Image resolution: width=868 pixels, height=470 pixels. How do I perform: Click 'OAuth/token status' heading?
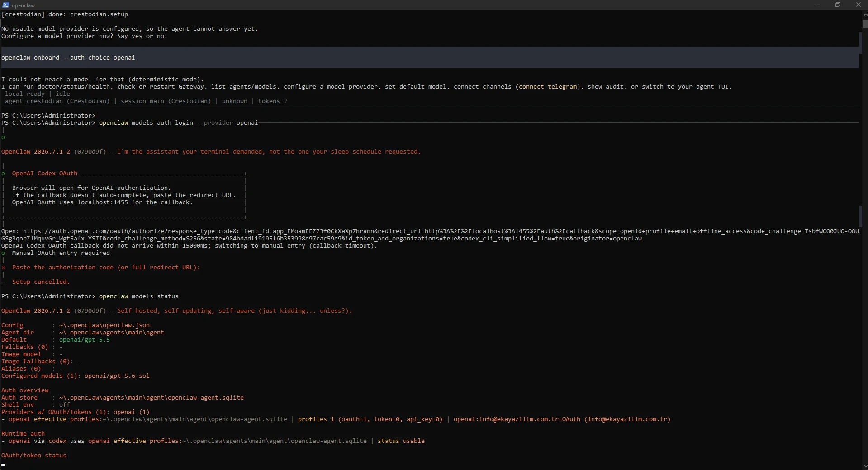[x=34, y=456]
